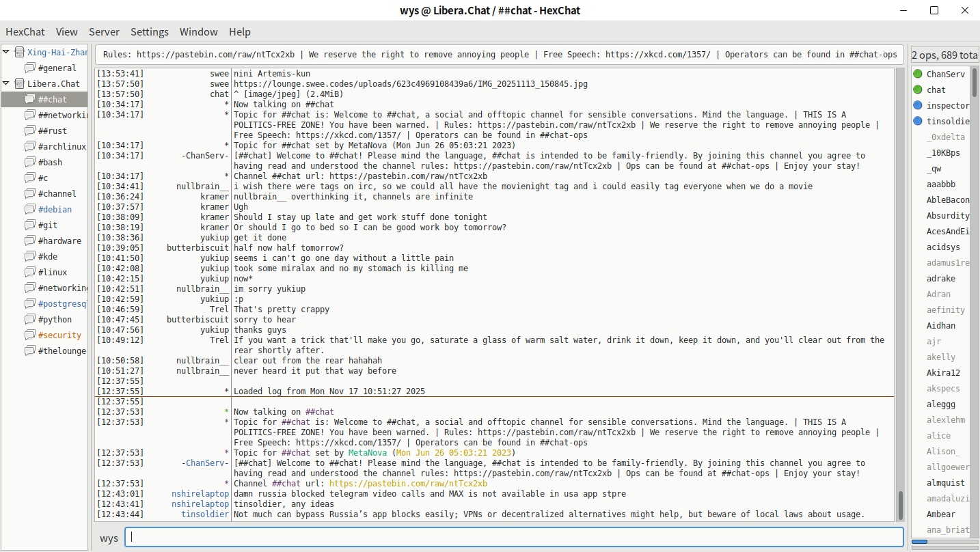Open the View menu

pos(67,31)
